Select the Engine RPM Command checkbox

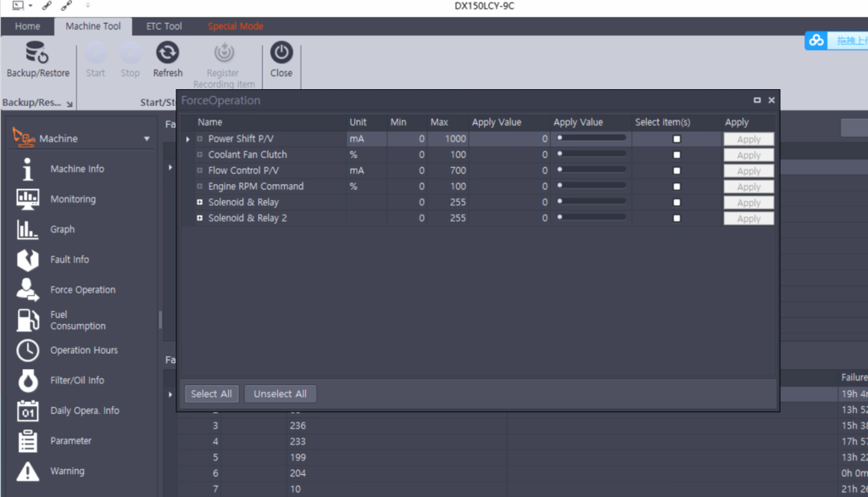click(x=676, y=187)
